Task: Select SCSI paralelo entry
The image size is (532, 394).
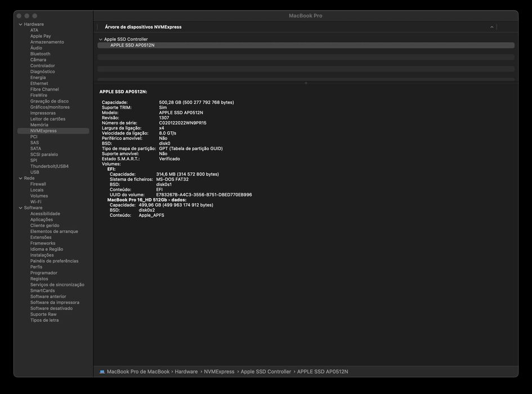Action: click(44, 154)
